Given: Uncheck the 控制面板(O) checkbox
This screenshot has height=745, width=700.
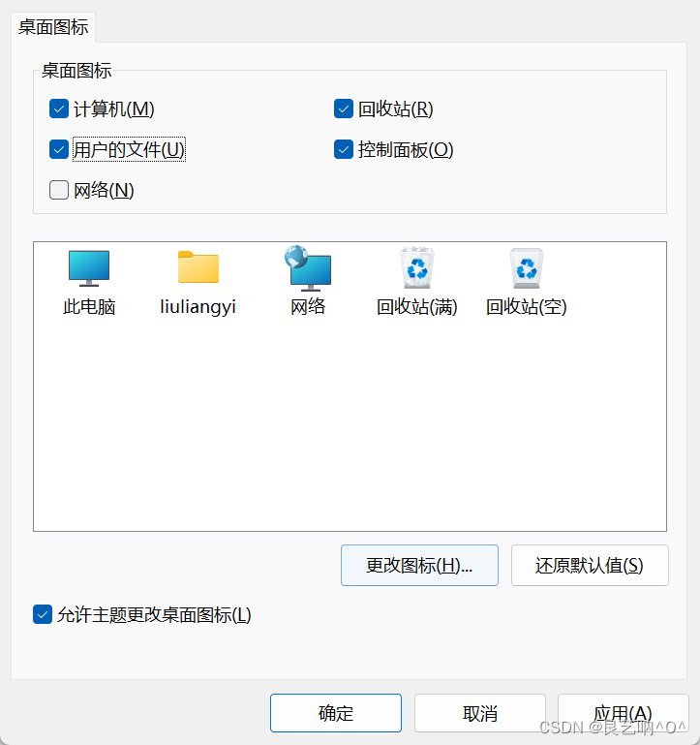Looking at the screenshot, I should 344,149.
